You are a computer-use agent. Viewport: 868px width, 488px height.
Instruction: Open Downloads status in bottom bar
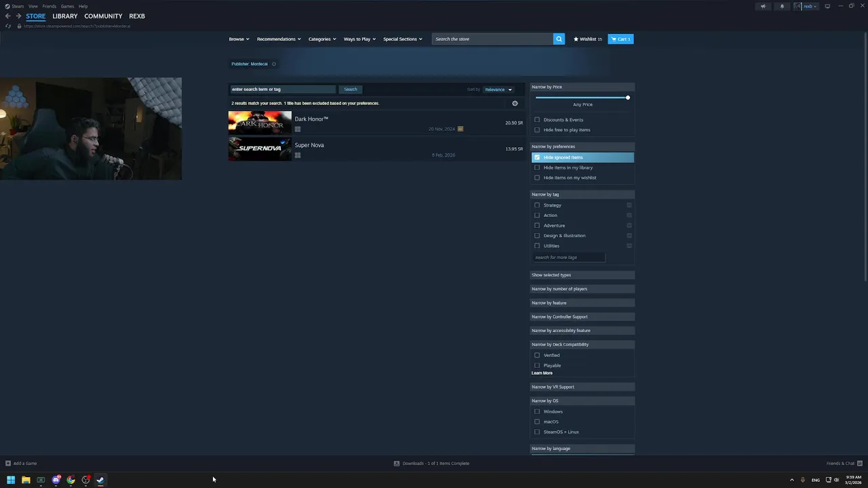coord(432,464)
